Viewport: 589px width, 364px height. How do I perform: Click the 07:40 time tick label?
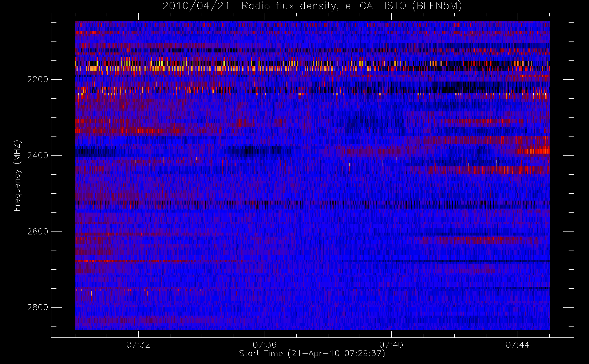pyautogui.click(x=391, y=345)
